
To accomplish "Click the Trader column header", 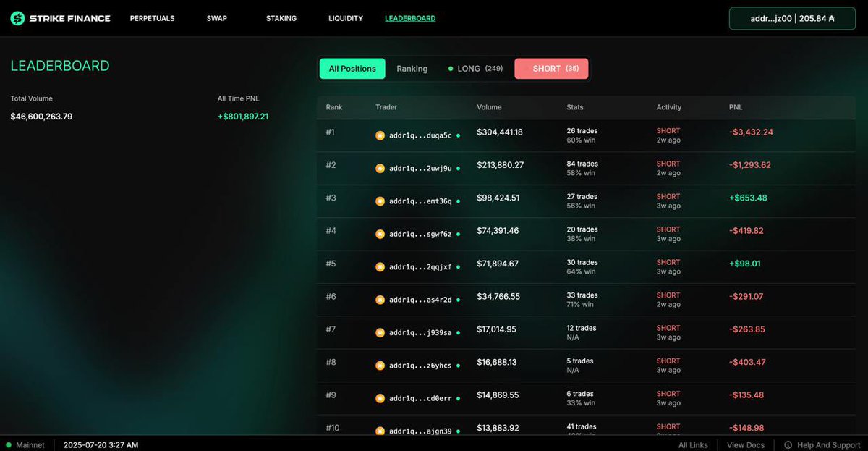I will click(x=386, y=107).
